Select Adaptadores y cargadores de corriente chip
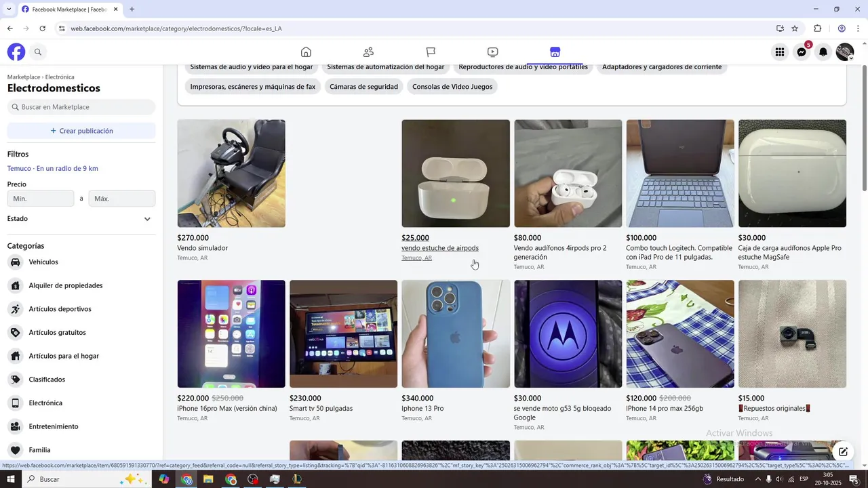The width and height of the screenshot is (868, 488). (662, 67)
